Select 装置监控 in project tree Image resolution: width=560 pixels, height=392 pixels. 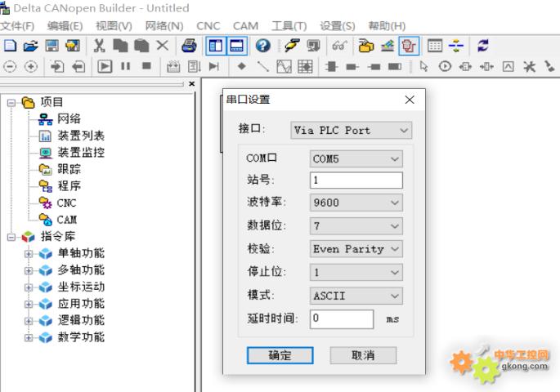(x=81, y=152)
